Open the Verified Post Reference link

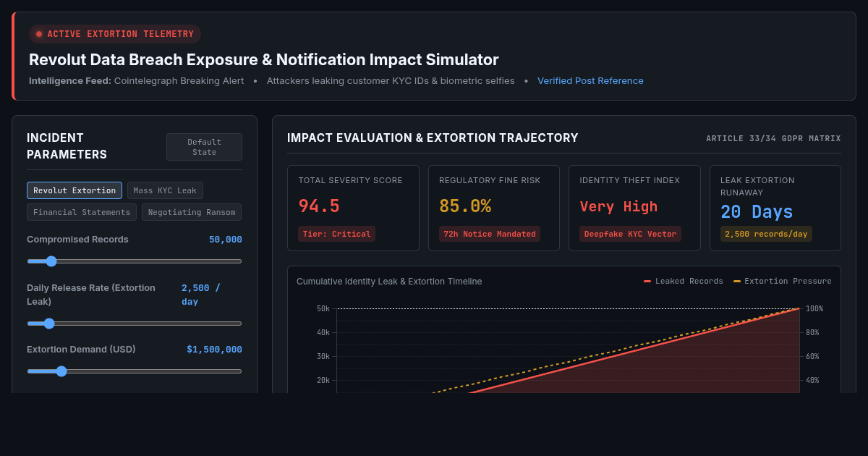coord(590,81)
